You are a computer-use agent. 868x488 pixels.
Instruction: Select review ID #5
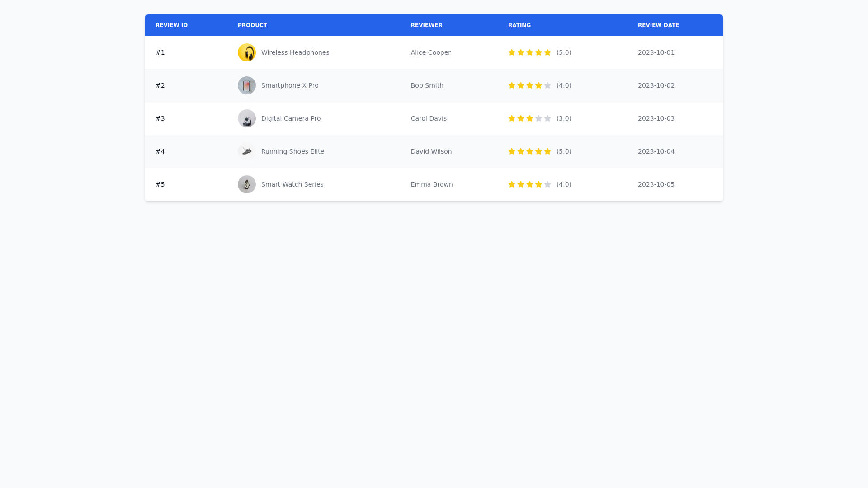point(160,184)
